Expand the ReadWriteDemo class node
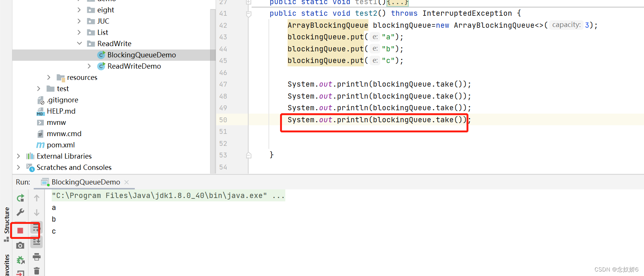 tap(89, 66)
